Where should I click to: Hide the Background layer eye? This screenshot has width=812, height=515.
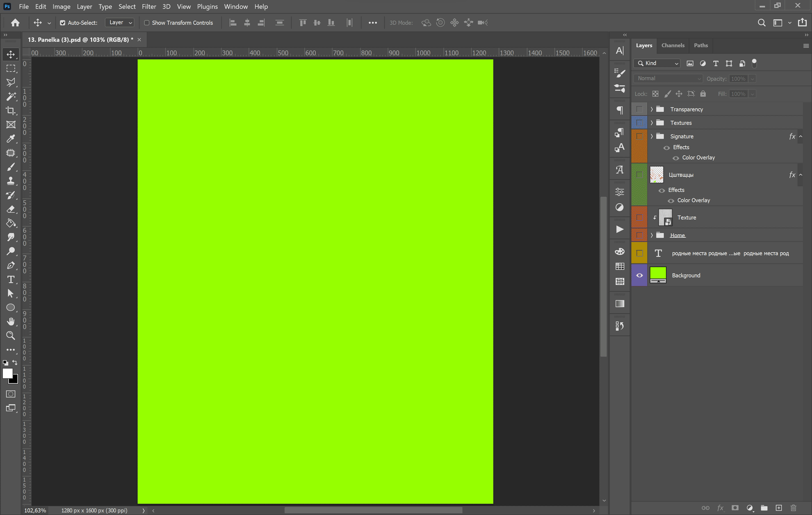click(x=639, y=275)
